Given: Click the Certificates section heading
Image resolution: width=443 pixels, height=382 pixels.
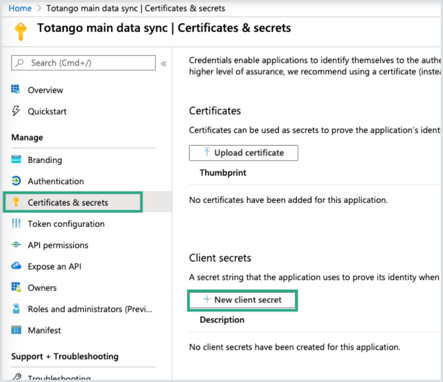Looking at the screenshot, I should point(215,111).
